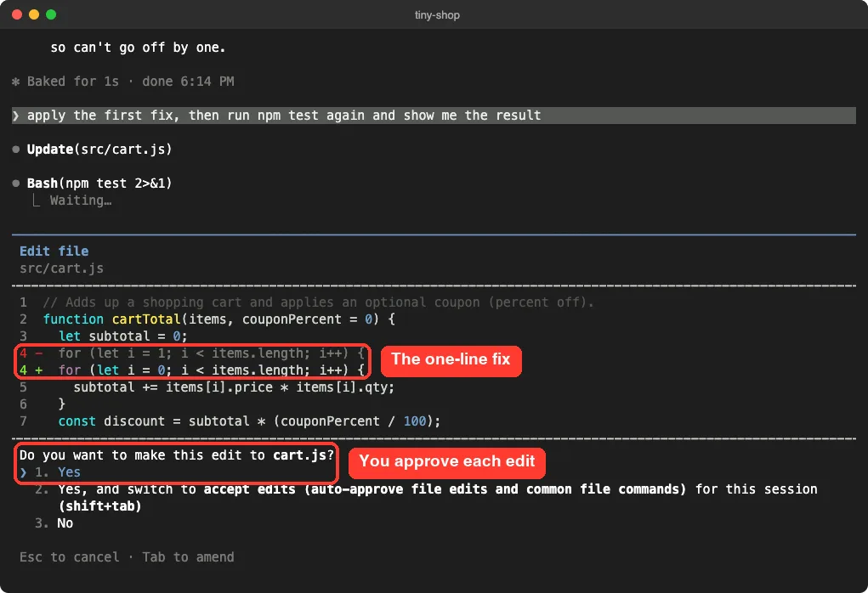Click the closing brace on line 6
The width and height of the screenshot is (868, 593).
(x=61, y=404)
